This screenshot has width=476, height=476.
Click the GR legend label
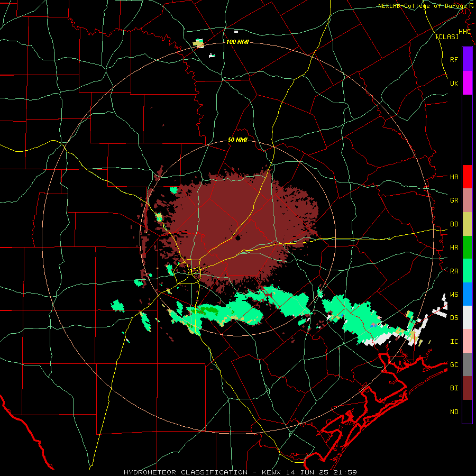click(454, 200)
